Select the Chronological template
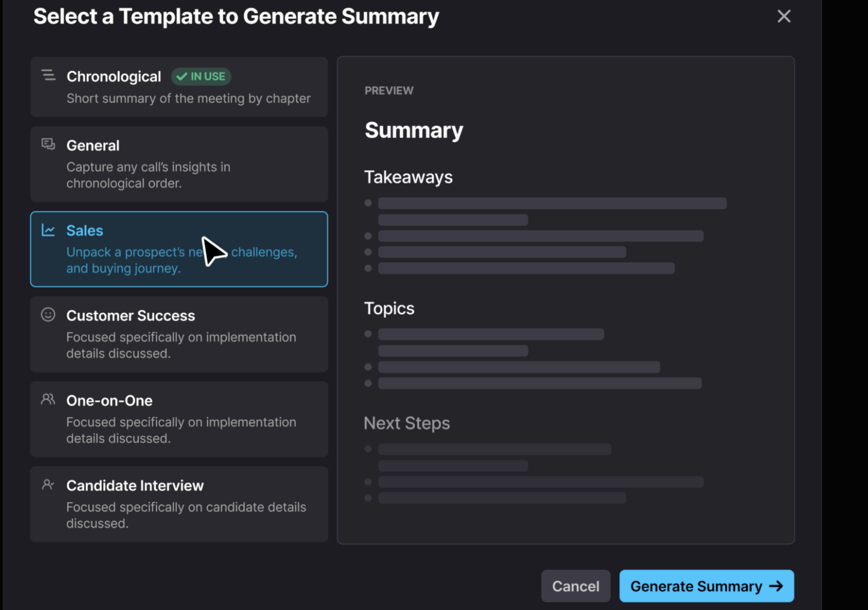The image size is (868, 610). [179, 88]
